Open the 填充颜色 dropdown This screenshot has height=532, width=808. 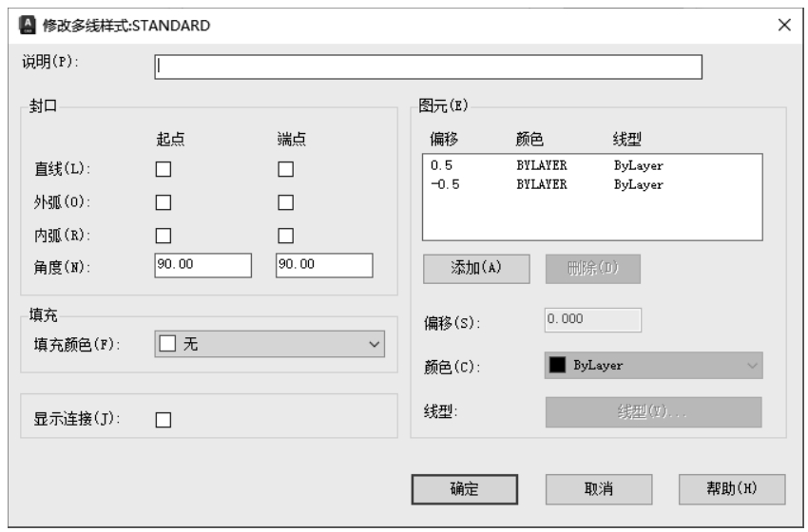(269, 344)
